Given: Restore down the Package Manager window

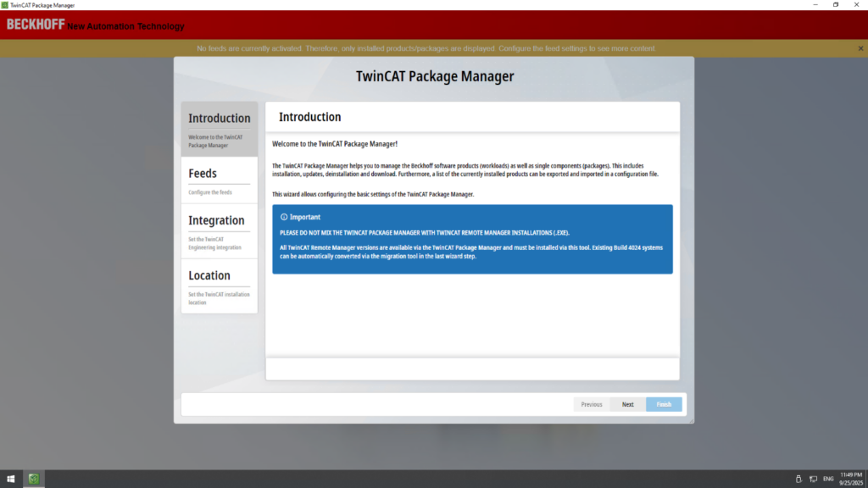Looking at the screenshot, I should pyautogui.click(x=836, y=5).
